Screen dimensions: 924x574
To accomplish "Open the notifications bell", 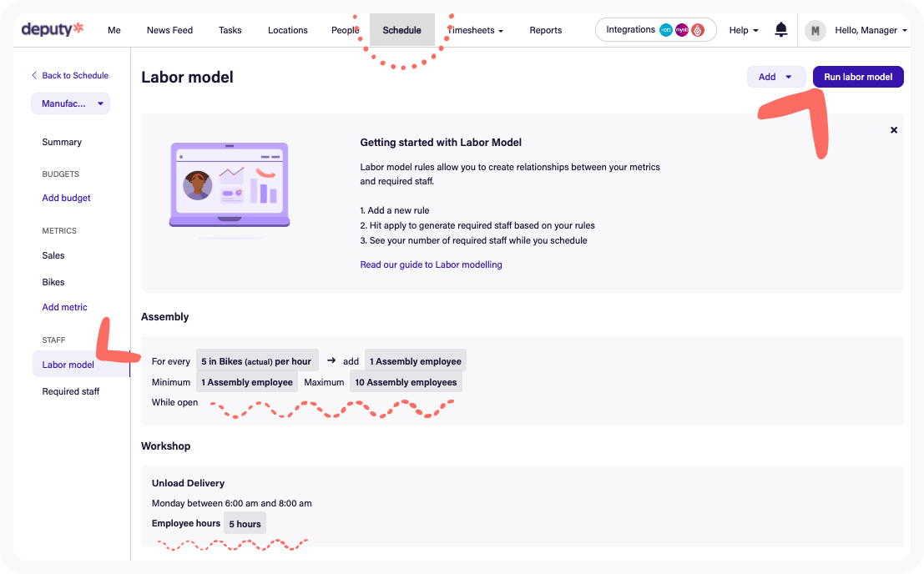I will [x=781, y=30].
